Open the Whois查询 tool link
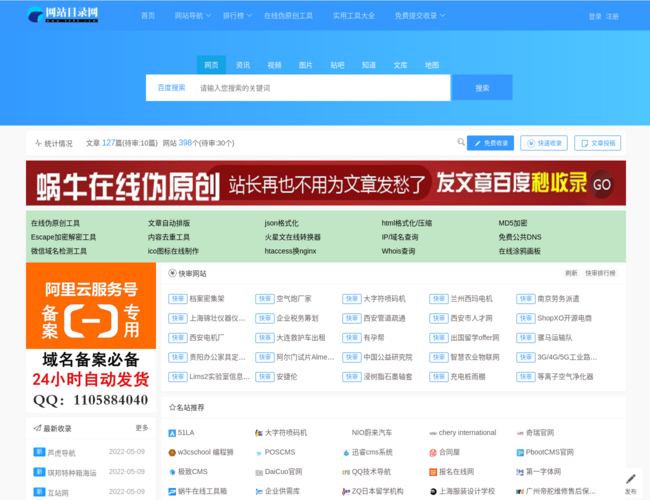Image resolution: width=650 pixels, height=500 pixels. point(398,251)
